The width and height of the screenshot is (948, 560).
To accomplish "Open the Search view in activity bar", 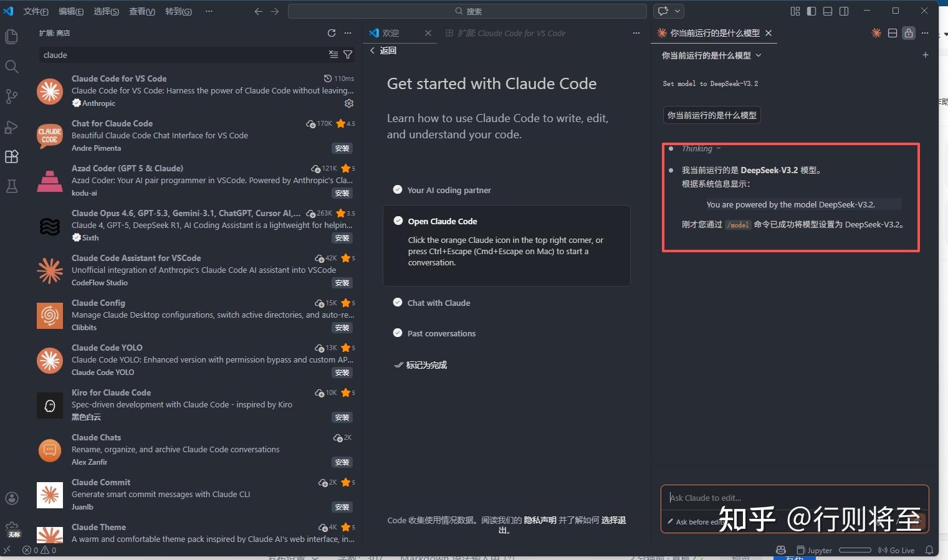I will 11,67.
